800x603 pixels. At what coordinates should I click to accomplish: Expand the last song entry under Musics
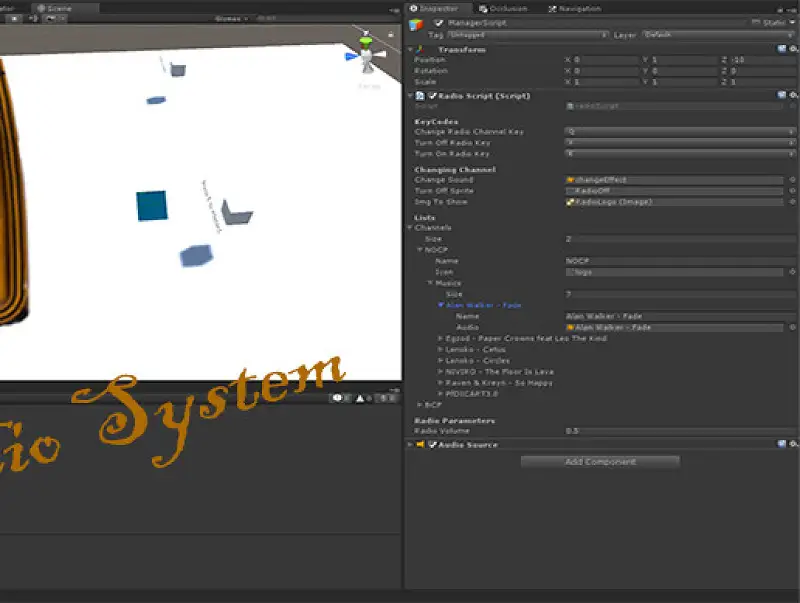click(440, 394)
